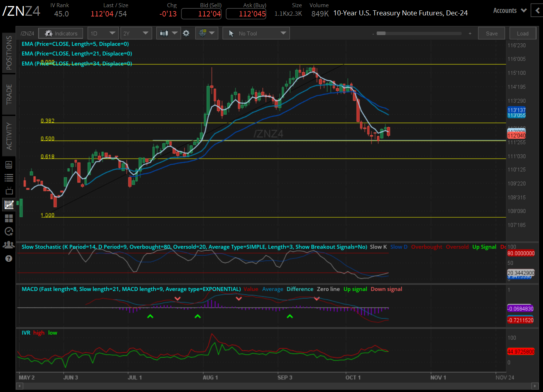The height and width of the screenshot is (392, 543).
Task: Open the people follow icon in sidebar
Action: point(9,245)
